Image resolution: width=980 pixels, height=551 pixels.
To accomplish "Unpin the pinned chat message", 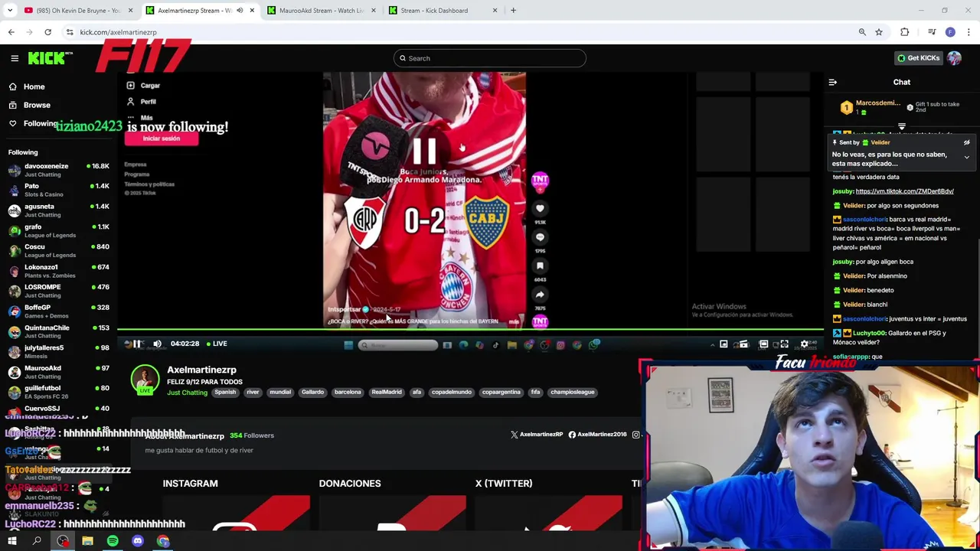I will coord(966,142).
